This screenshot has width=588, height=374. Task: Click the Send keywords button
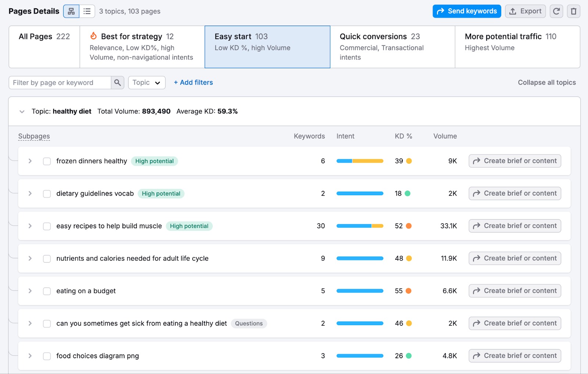click(467, 11)
